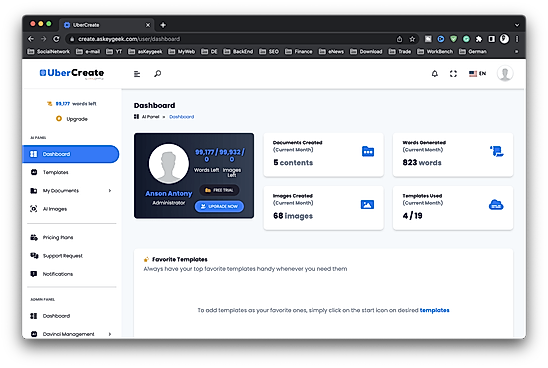
Task: Reload the page with the refresh icon
Action: (56, 39)
